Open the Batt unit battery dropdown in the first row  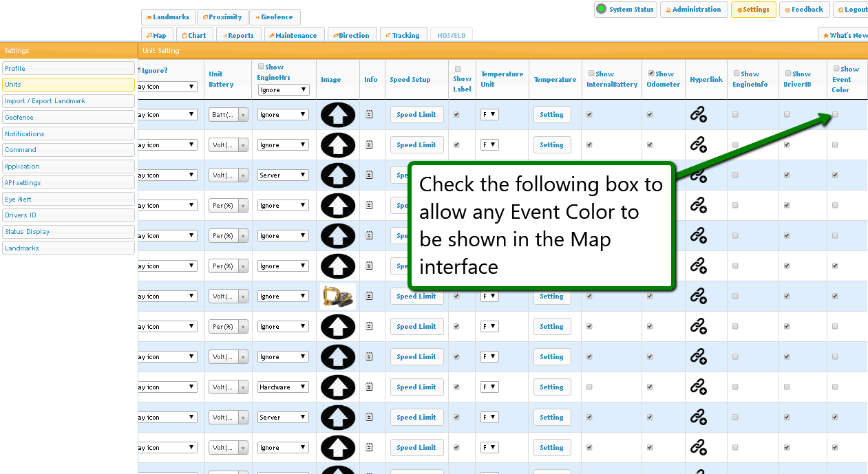click(x=229, y=115)
